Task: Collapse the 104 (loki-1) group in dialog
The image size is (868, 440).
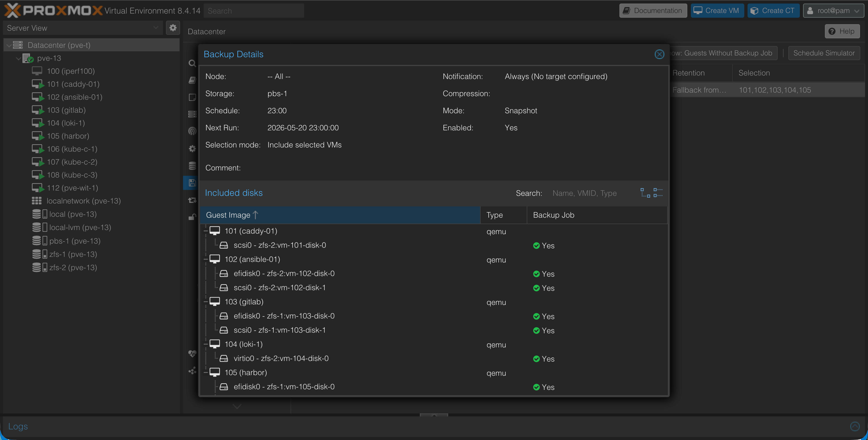Action: [205, 344]
